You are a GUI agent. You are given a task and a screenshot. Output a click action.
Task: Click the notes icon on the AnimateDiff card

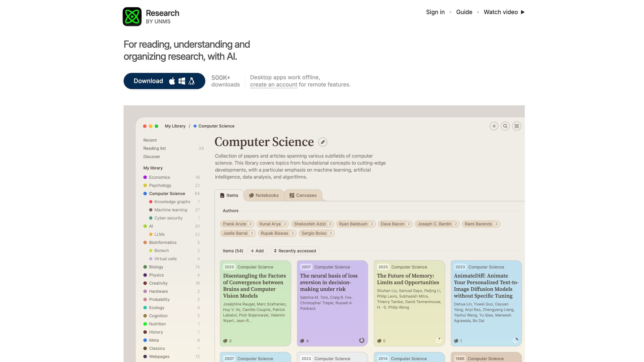click(x=456, y=341)
